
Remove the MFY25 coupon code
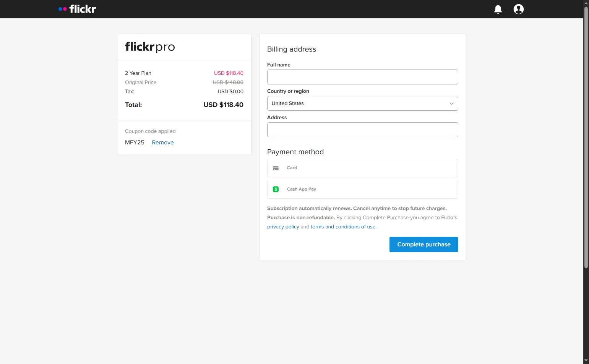163,142
